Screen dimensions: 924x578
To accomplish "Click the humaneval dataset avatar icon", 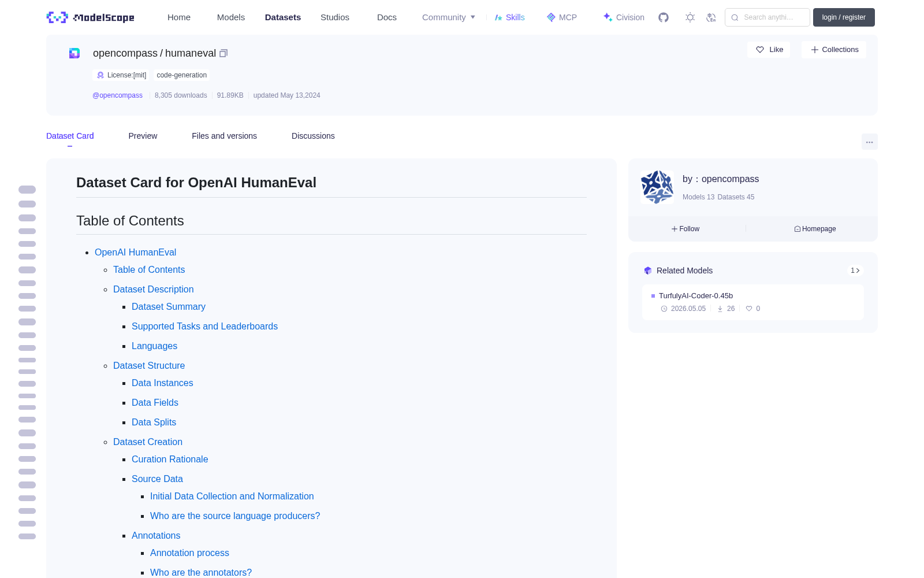I will coord(74,53).
